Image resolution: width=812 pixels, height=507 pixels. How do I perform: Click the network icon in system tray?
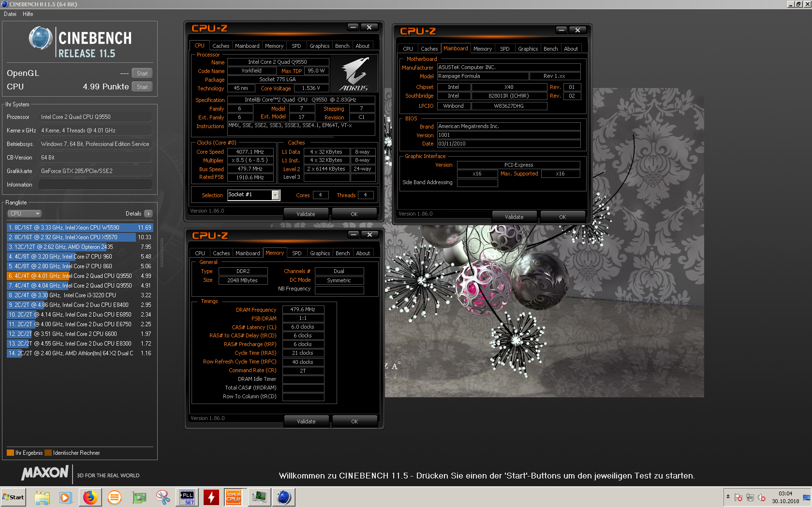[x=750, y=497]
